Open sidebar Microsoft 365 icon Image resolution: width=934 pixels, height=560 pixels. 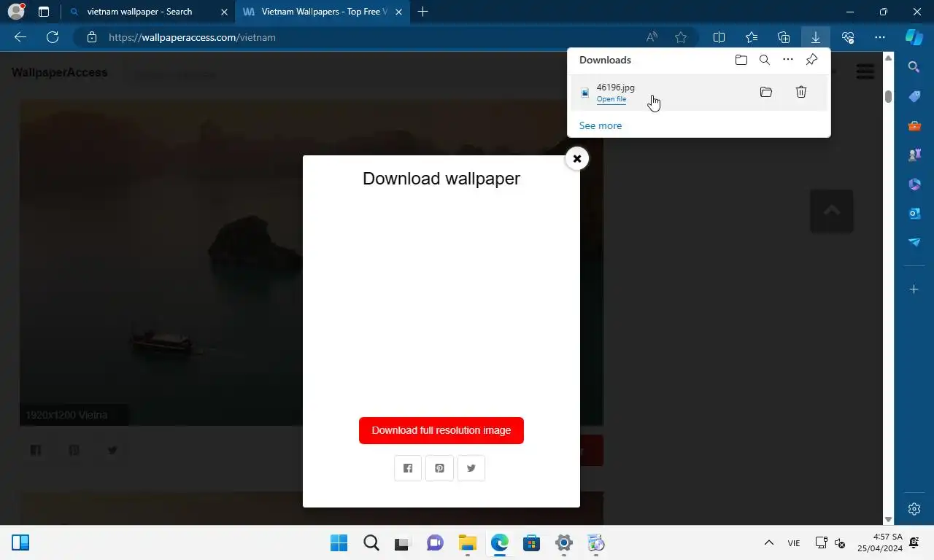(x=914, y=184)
